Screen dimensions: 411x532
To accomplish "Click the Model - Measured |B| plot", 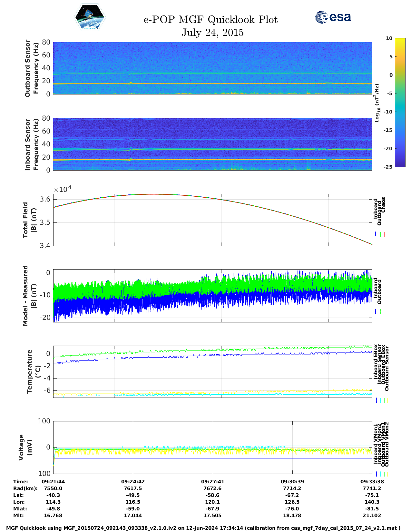I will click(212, 296).
